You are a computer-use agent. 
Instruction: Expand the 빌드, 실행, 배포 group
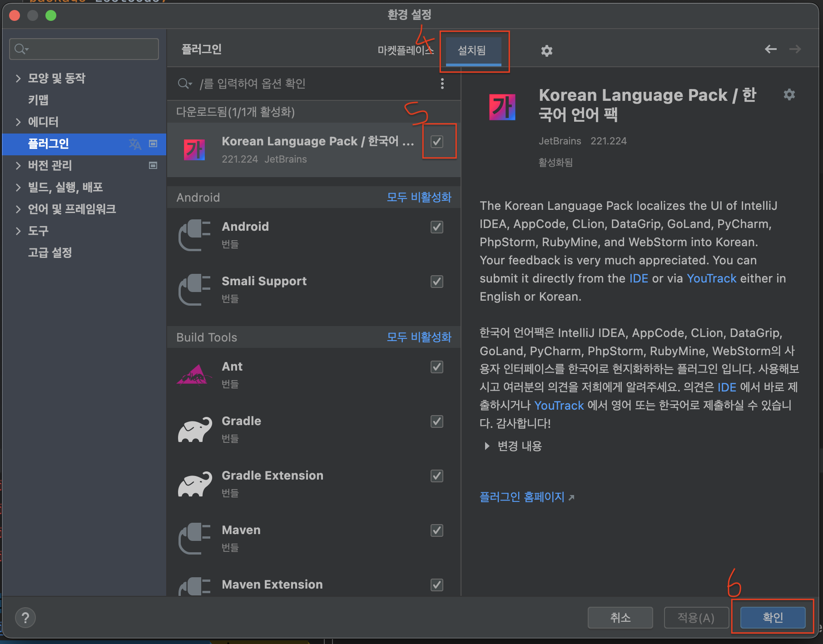(18, 187)
